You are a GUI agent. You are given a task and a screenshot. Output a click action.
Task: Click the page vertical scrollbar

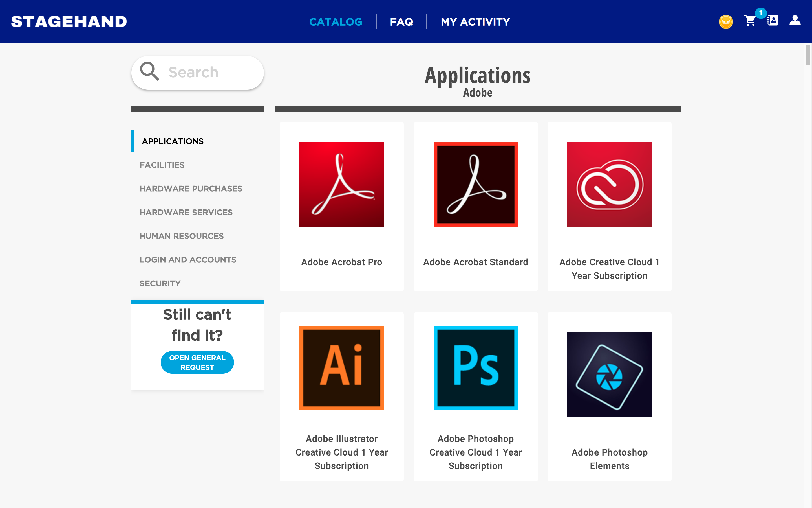pyautogui.click(x=808, y=55)
